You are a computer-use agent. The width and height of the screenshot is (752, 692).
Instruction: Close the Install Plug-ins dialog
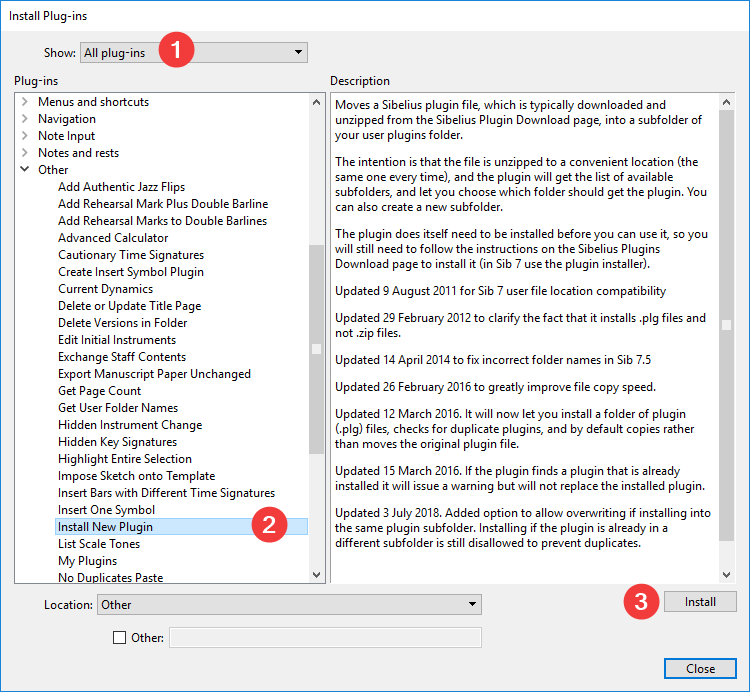pyautogui.click(x=700, y=669)
